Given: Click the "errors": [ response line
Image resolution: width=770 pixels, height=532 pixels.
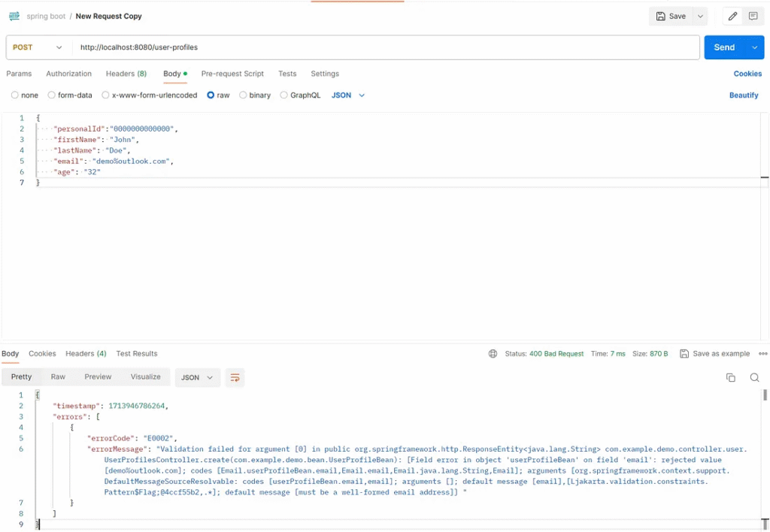Looking at the screenshot, I should 76,417.
